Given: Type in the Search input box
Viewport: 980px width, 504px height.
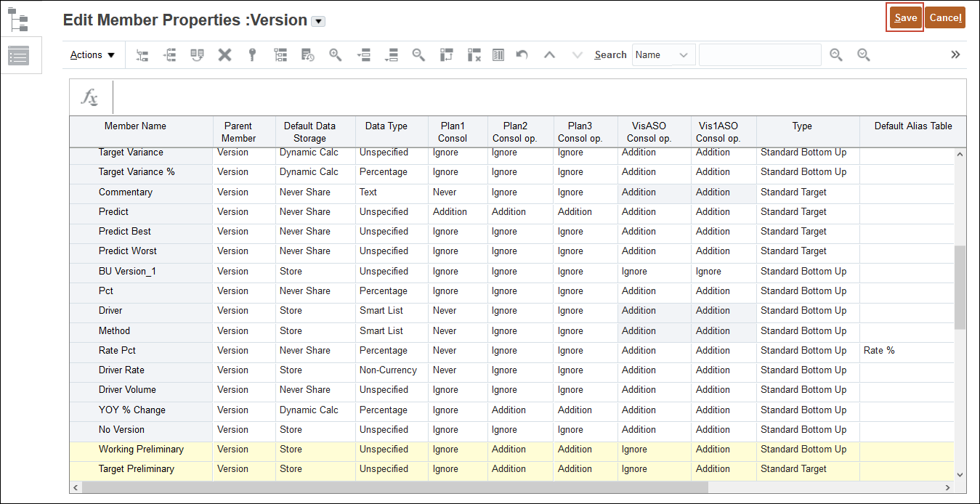Looking at the screenshot, I should [x=759, y=54].
